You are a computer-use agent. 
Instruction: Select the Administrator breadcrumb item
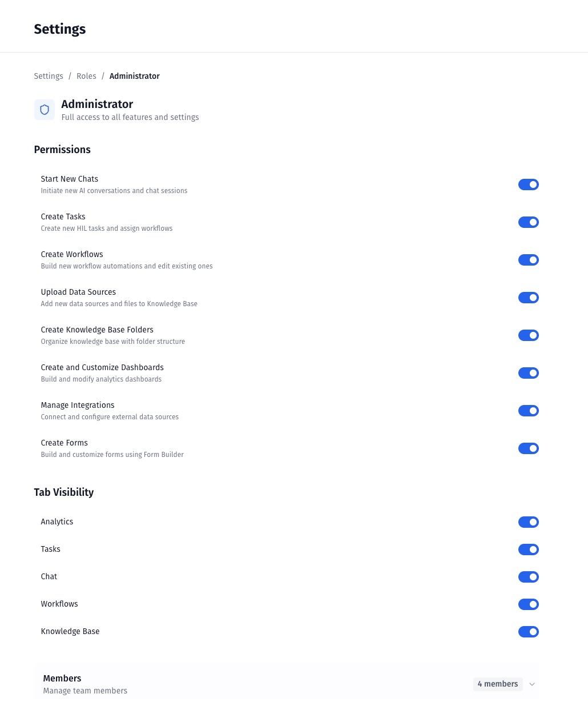tap(135, 76)
